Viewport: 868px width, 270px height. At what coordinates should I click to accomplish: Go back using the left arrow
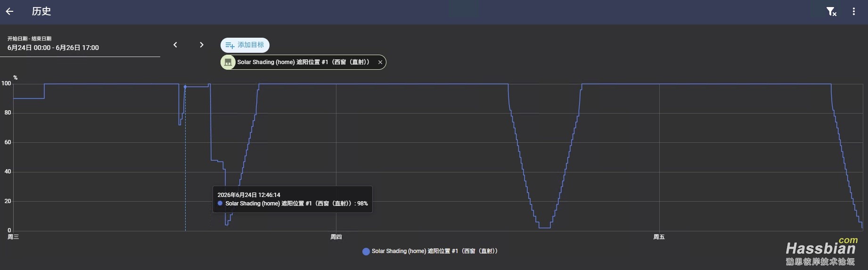[9, 11]
